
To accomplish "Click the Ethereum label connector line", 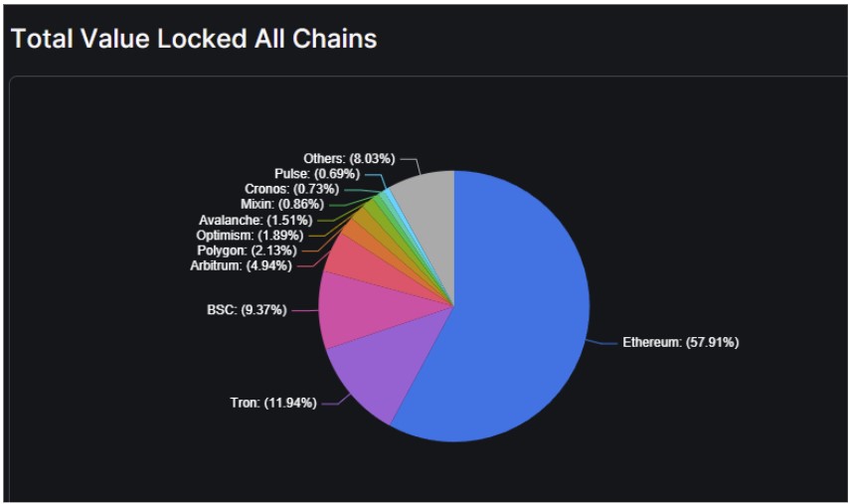I will [602, 343].
